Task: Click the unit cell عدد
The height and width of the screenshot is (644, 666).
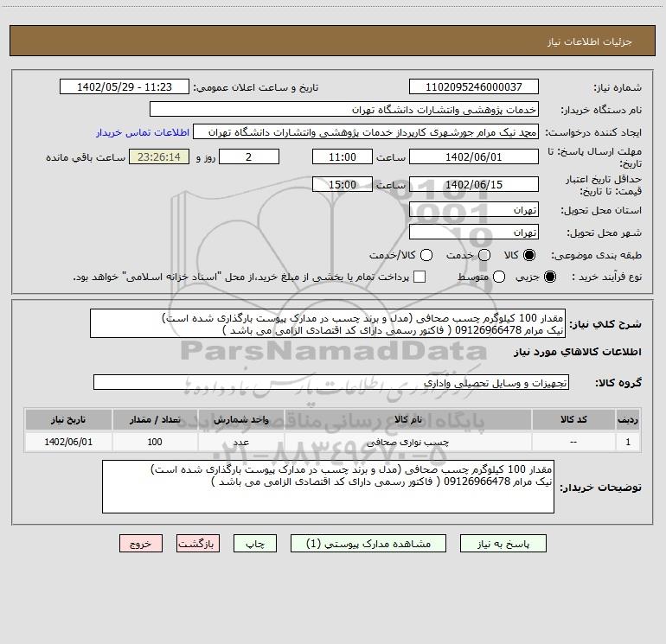Action: (240, 442)
